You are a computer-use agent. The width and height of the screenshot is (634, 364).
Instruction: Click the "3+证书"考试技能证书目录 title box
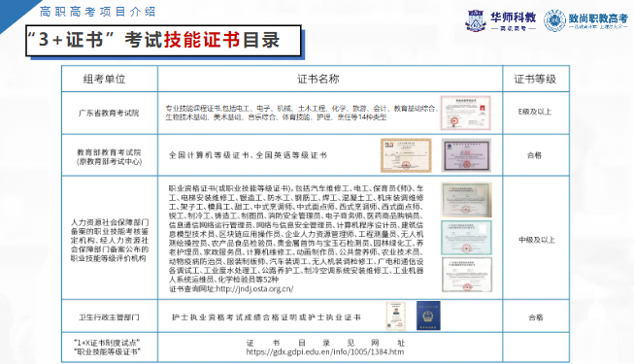tap(163, 41)
